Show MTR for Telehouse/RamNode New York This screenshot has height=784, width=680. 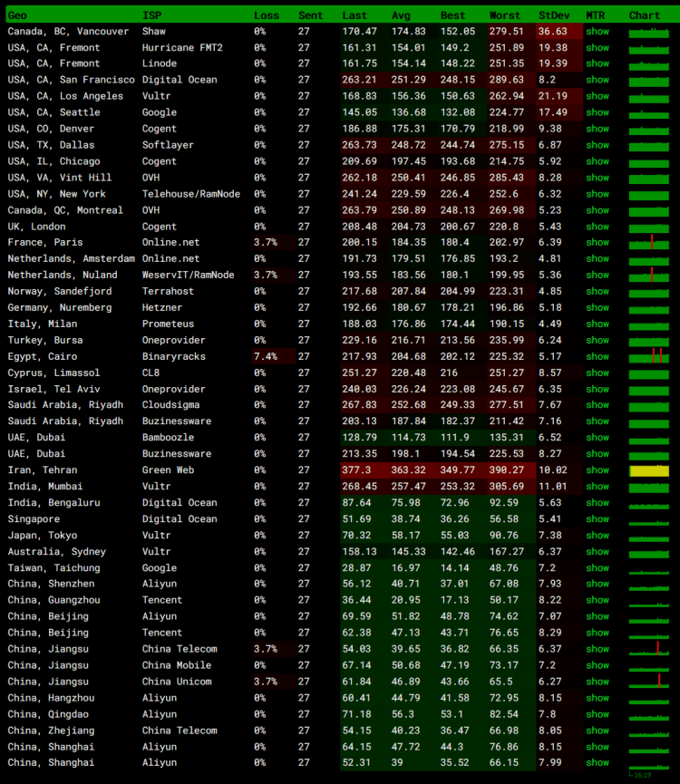(597, 194)
